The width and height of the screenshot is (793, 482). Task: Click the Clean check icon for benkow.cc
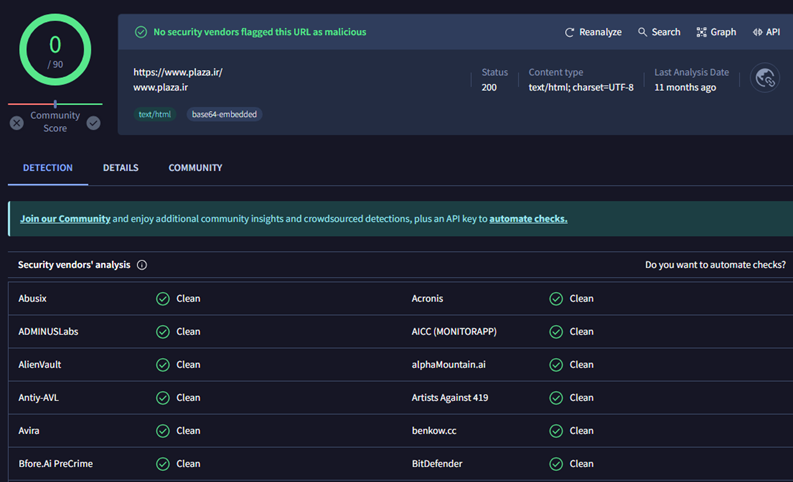tap(556, 431)
